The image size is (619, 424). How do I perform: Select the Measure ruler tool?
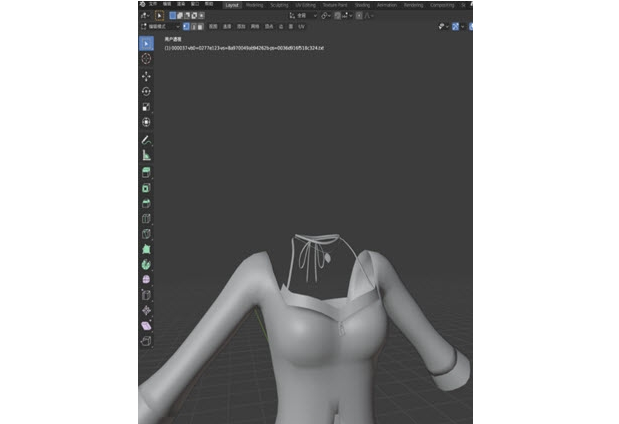coord(146,155)
